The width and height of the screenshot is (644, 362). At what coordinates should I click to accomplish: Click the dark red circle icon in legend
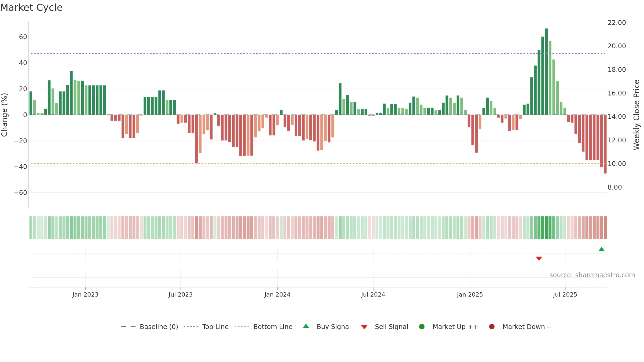coord(492,327)
